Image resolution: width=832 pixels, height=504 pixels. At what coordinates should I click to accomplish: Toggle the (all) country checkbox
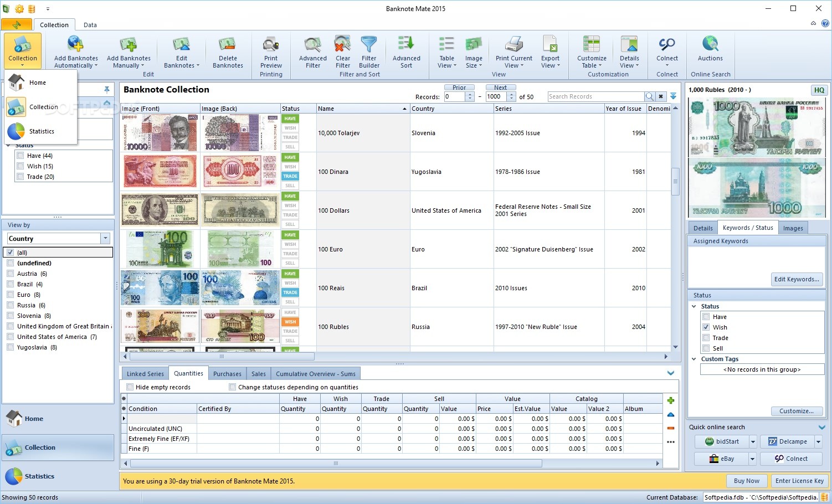point(10,252)
